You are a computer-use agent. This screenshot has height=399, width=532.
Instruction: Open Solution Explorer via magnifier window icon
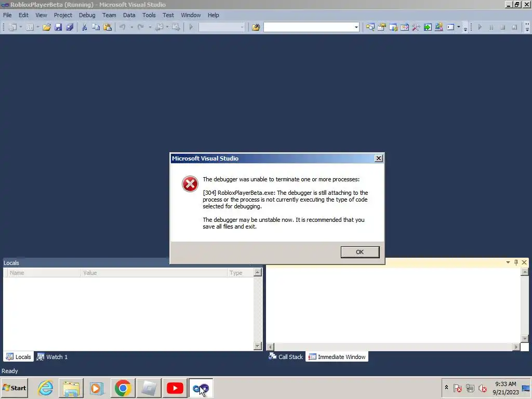click(370, 27)
